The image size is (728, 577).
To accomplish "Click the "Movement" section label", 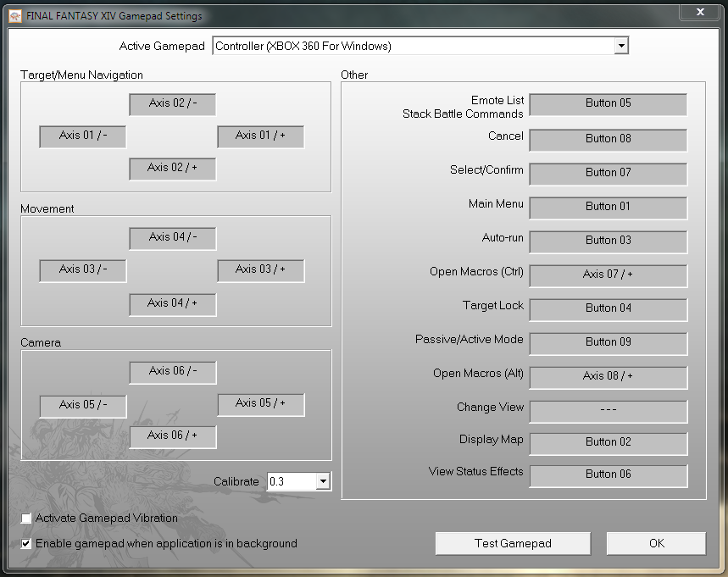I will coord(47,209).
